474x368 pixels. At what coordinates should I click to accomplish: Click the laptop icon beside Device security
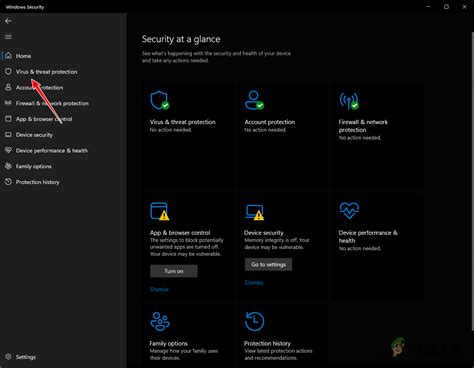pyautogui.click(x=8, y=135)
